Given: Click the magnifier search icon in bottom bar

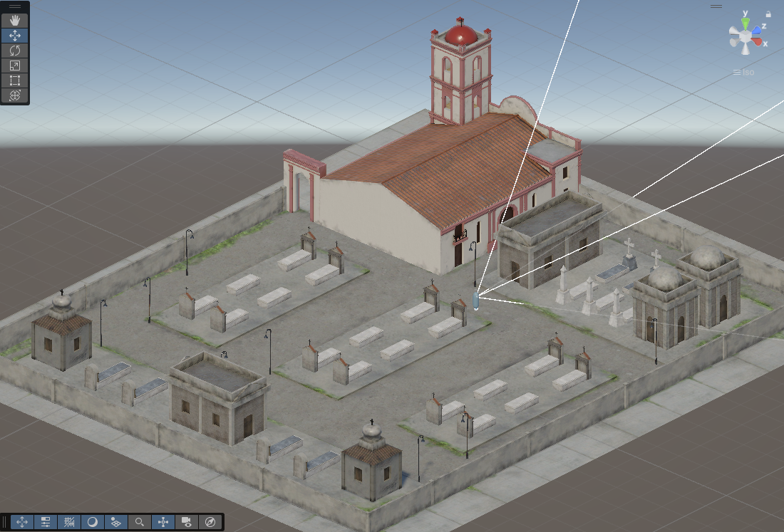Looking at the screenshot, I should pyautogui.click(x=140, y=522).
